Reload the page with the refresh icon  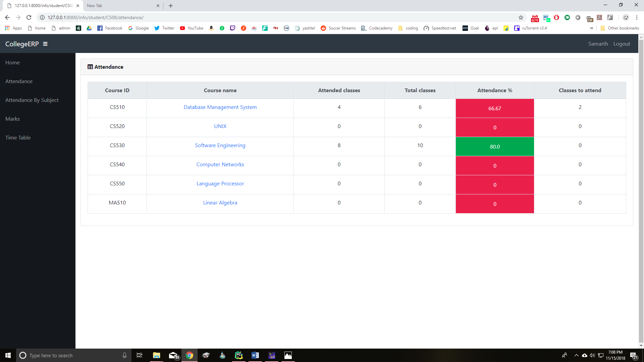(x=29, y=17)
